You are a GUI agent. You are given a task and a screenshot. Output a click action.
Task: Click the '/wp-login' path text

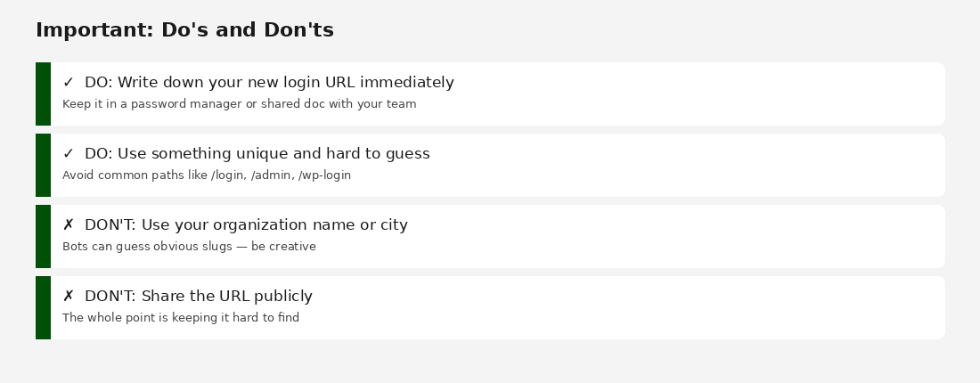(324, 175)
